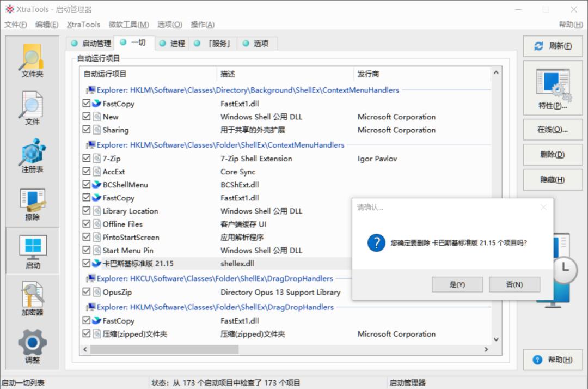The width and height of the screenshot is (588, 389).
Task: Collapse the Directory Background ContextMenuHandlers group
Action: click(87, 90)
